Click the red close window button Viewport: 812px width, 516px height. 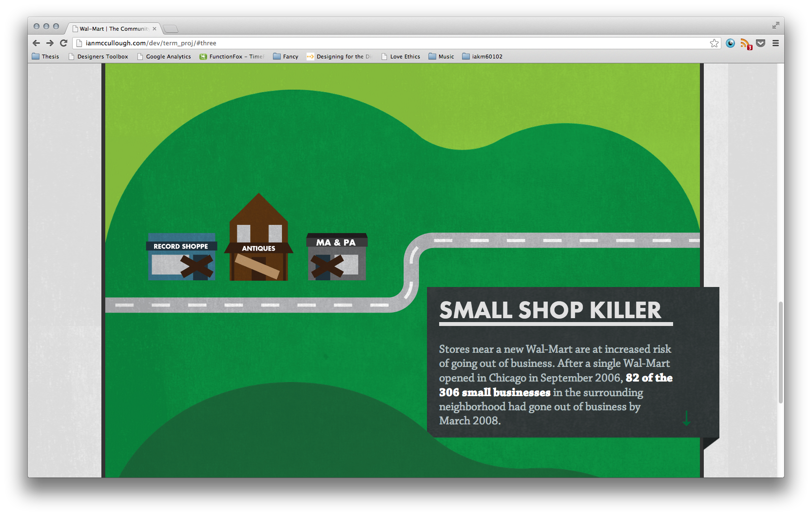(37, 26)
